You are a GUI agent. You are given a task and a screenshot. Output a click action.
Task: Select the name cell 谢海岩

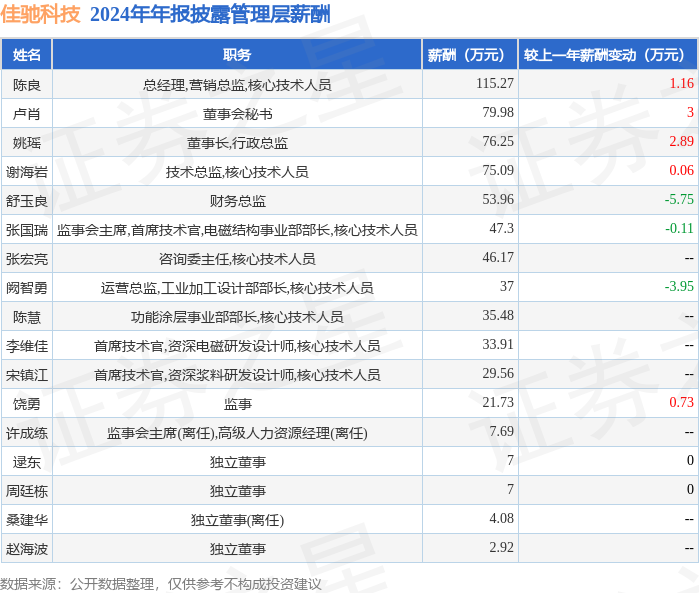click(x=27, y=172)
